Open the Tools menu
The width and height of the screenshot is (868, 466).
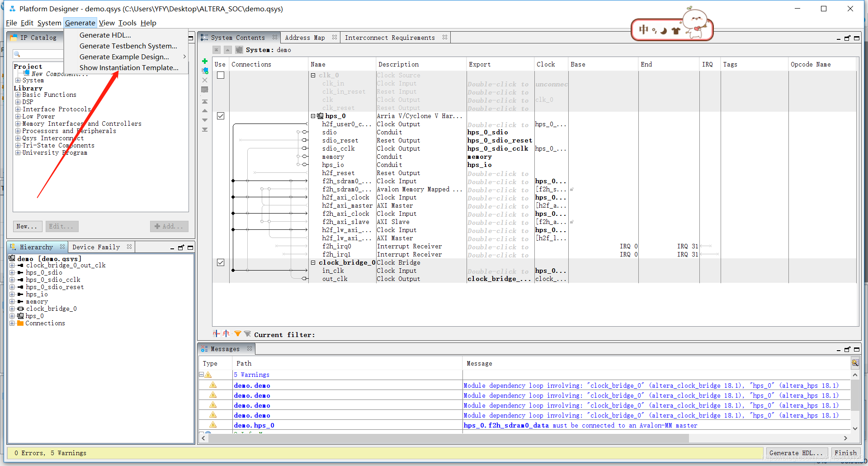pos(127,23)
